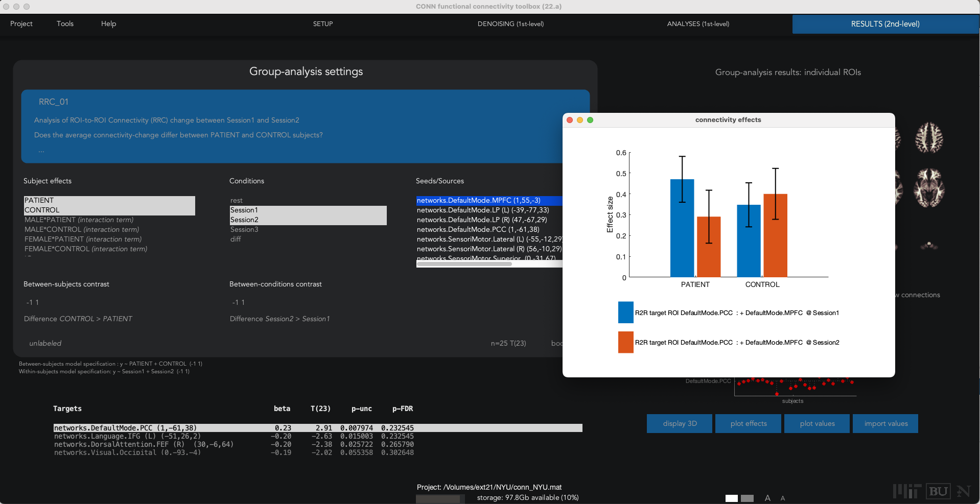Click the gray background color swatch
This screenshot has width=980, height=504.
[x=747, y=498]
